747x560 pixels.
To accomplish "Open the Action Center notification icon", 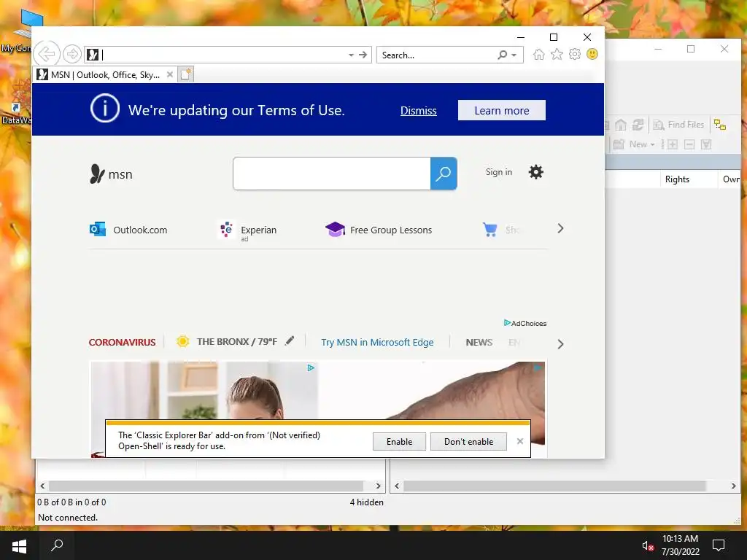I will pyautogui.click(x=718, y=545).
